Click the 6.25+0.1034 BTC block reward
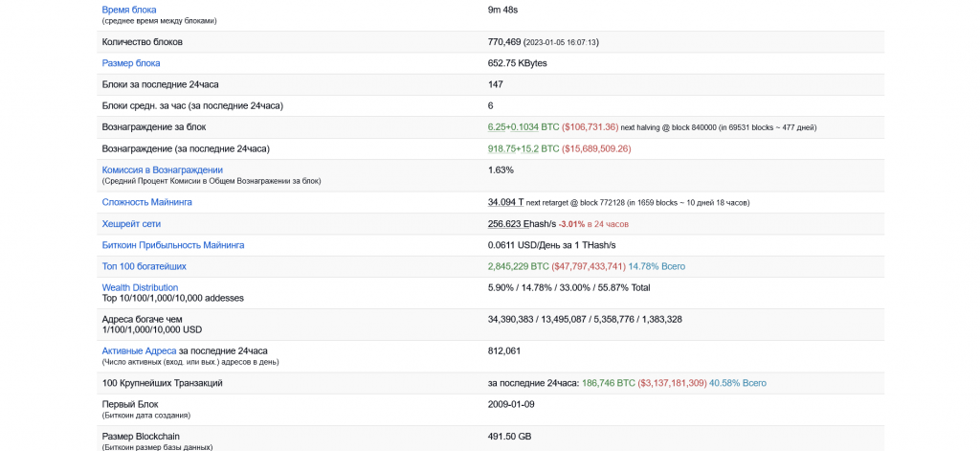Screen dimensions: 980x451 click(523, 126)
